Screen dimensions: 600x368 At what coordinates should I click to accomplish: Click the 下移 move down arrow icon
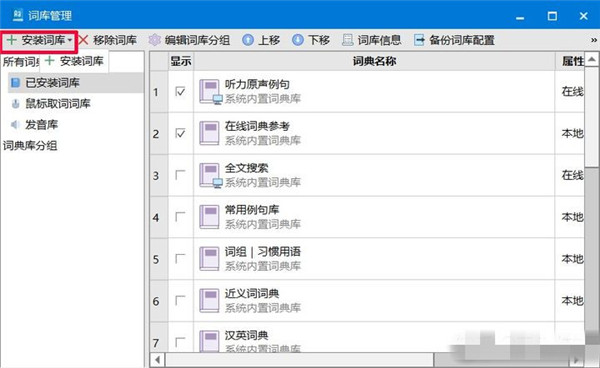298,40
